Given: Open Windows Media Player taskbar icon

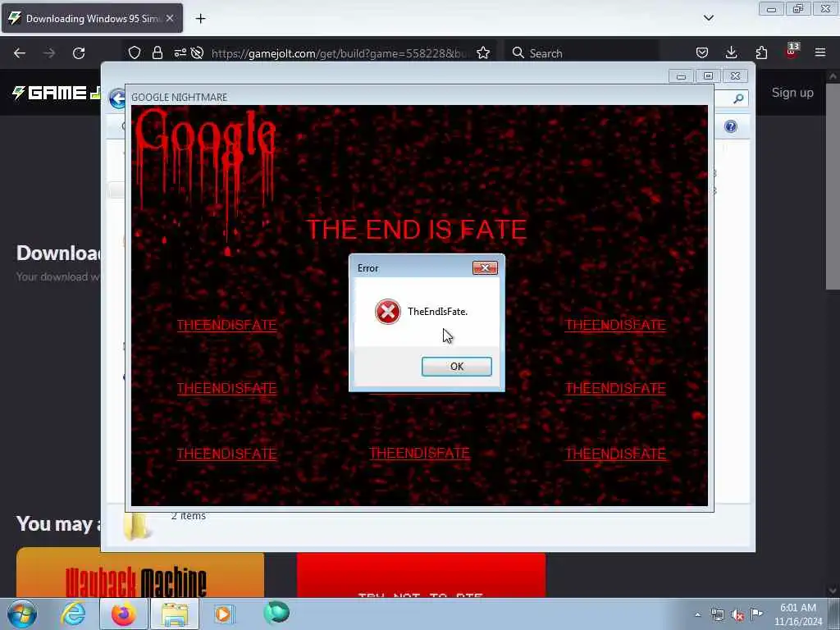Looking at the screenshot, I should coord(223,614).
